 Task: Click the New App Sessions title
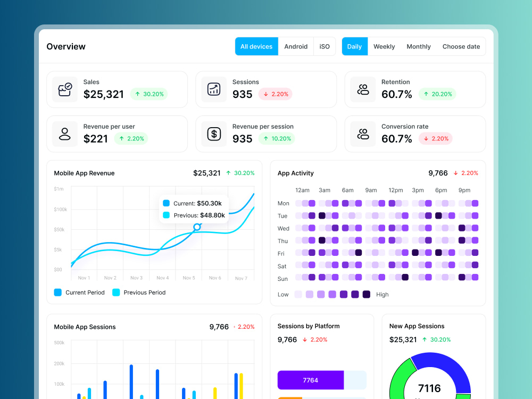pyautogui.click(x=417, y=326)
